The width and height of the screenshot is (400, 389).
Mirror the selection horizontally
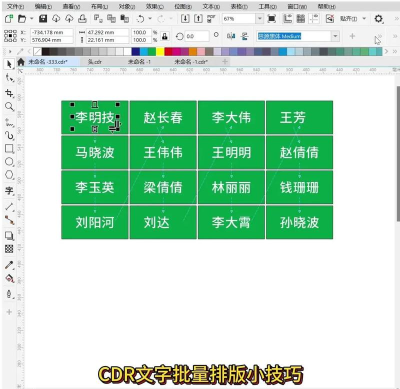tap(231, 36)
